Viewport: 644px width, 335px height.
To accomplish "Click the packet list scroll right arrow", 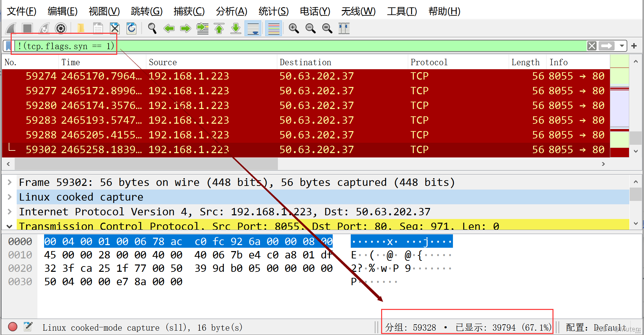I will (x=603, y=164).
